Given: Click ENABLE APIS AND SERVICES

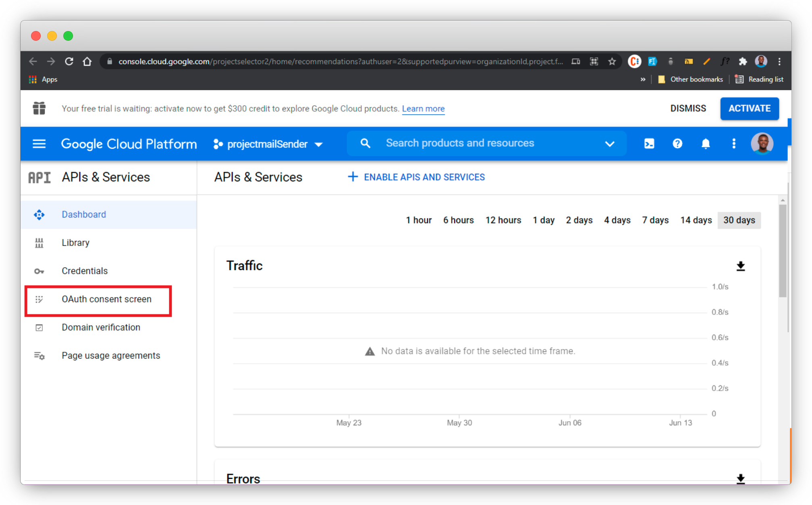Looking at the screenshot, I should click(416, 177).
